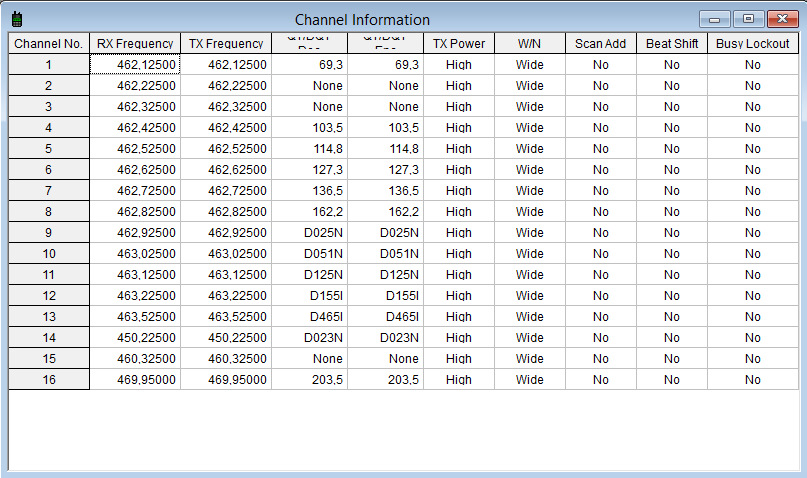The width and height of the screenshot is (807, 478).
Task: Select the W/N cell of channel 7
Action: point(530,191)
